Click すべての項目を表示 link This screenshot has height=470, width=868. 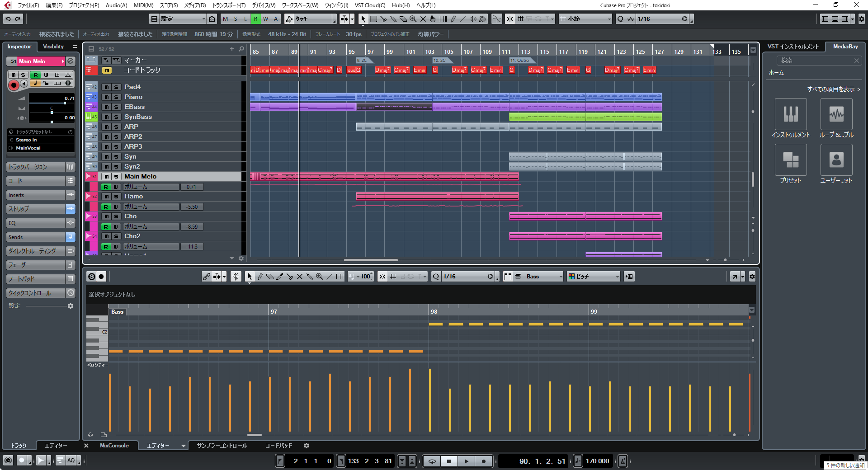[833, 89]
